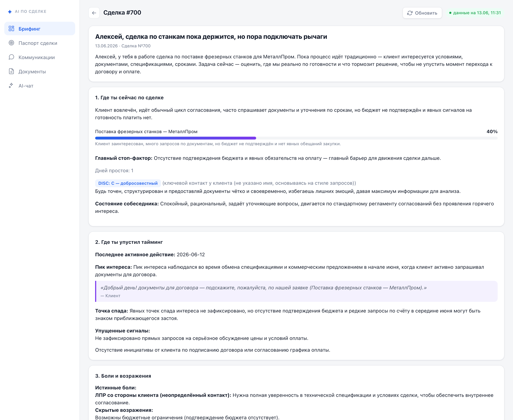513x420 pixels.
Task: Click the Брифинг grid icon
Action: tap(11, 28)
